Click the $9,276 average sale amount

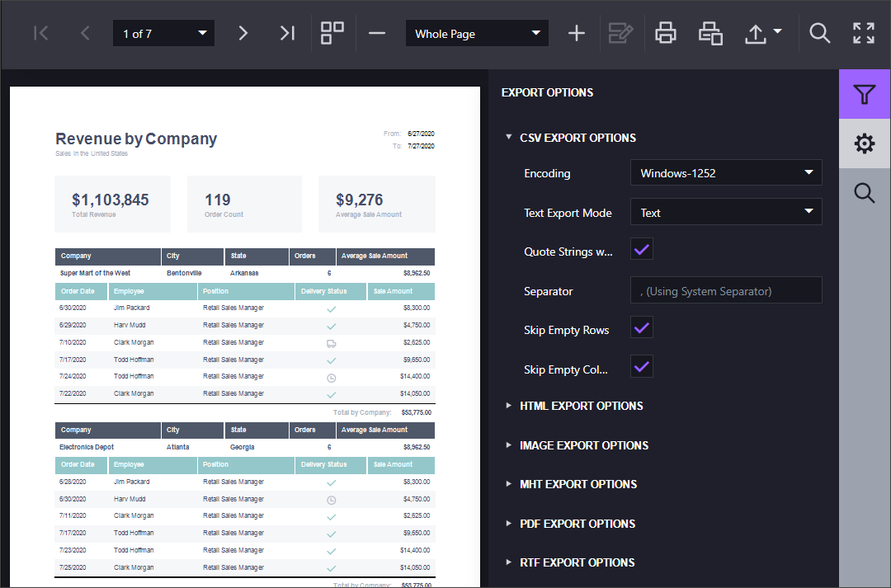pyautogui.click(x=359, y=200)
